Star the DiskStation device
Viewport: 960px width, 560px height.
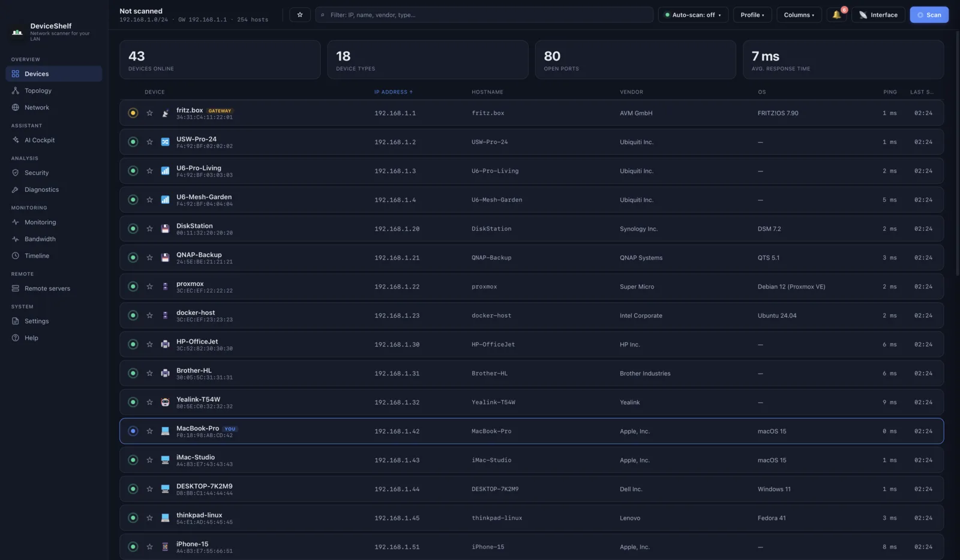(149, 229)
